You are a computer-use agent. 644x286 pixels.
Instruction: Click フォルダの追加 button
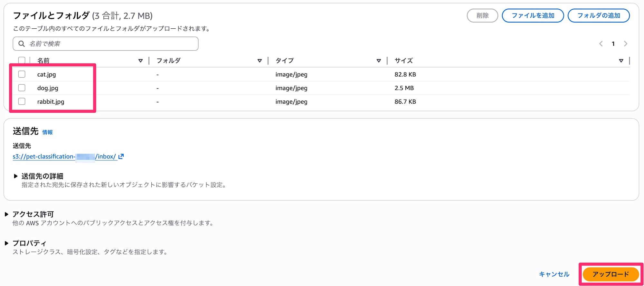tap(599, 15)
